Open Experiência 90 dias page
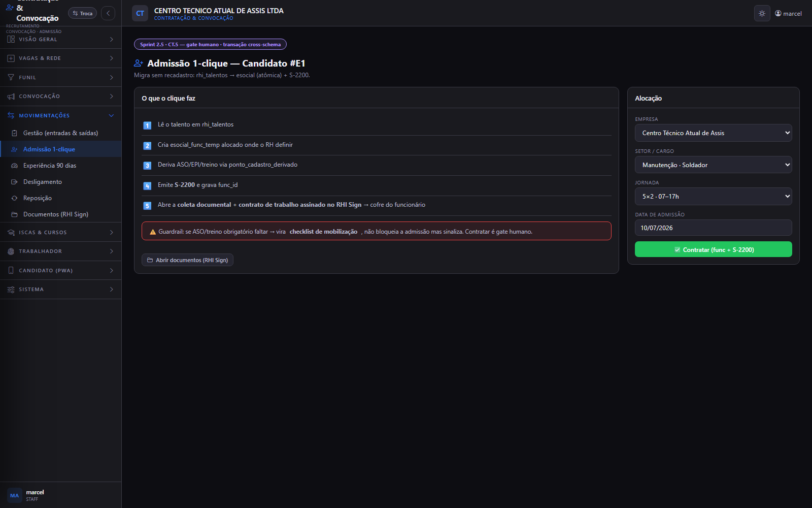 (61, 166)
